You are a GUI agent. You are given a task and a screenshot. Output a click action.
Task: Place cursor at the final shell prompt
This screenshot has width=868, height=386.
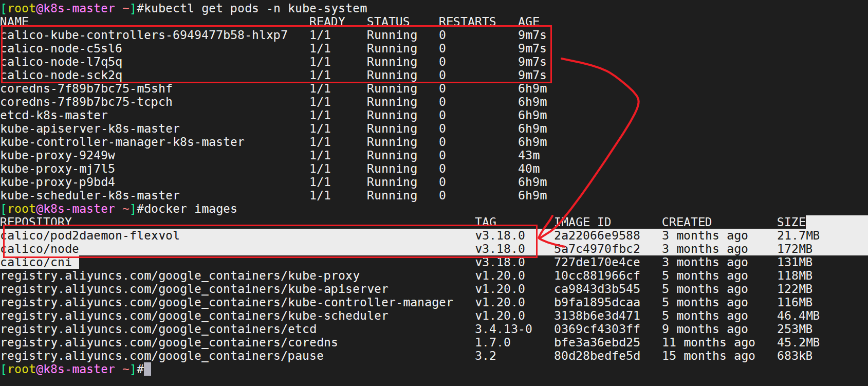click(x=147, y=369)
